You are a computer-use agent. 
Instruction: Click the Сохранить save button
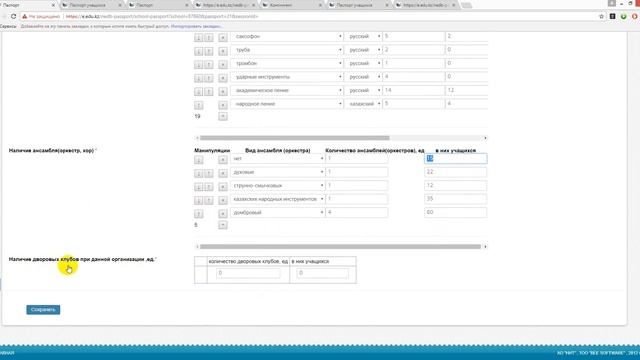pos(43,310)
